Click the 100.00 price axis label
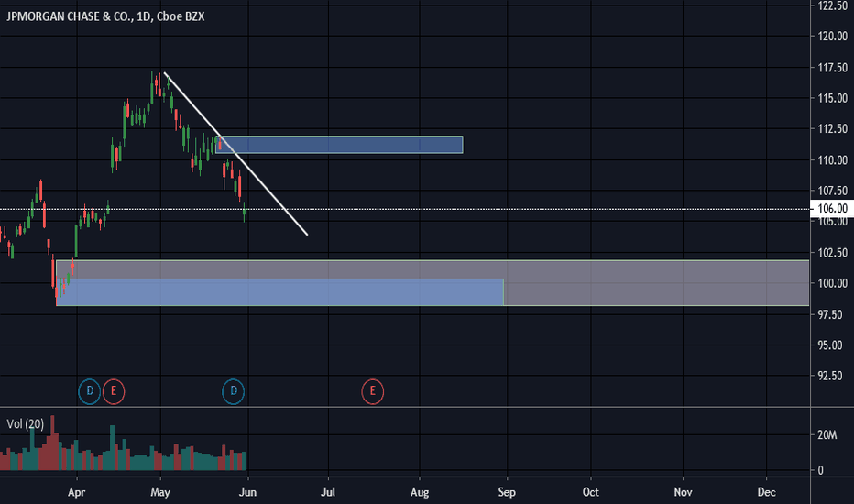Viewport: 854px width, 504px height. pyautogui.click(x=833, y=283)
